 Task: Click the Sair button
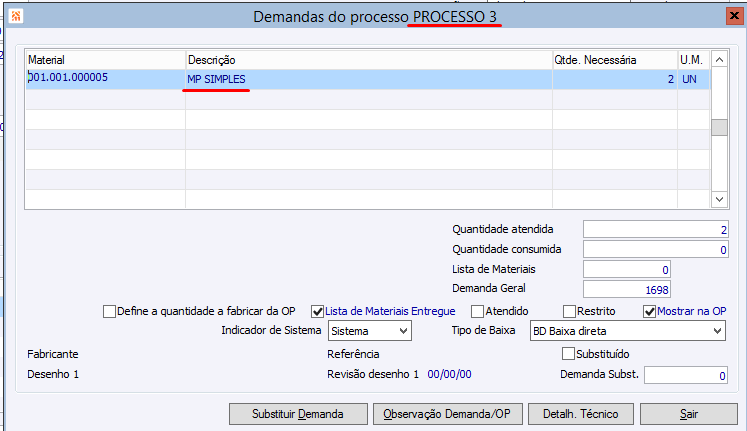[689, 414]
